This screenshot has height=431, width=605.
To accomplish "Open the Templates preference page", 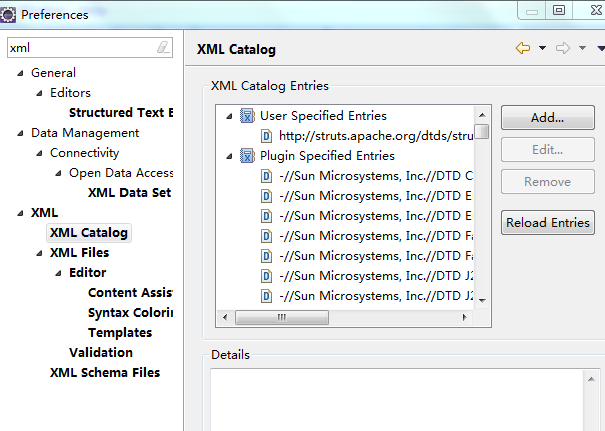I will point(120,333).
